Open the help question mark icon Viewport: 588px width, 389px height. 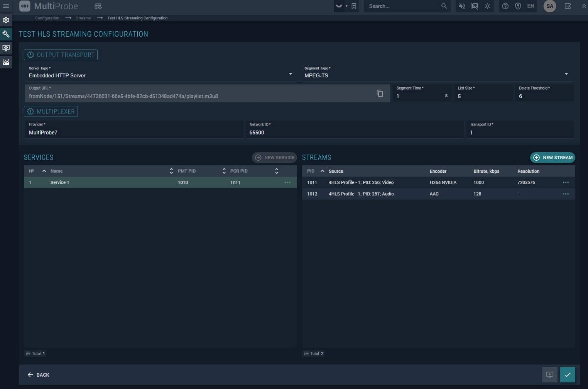pyautogui.click(x=505, y=6)
